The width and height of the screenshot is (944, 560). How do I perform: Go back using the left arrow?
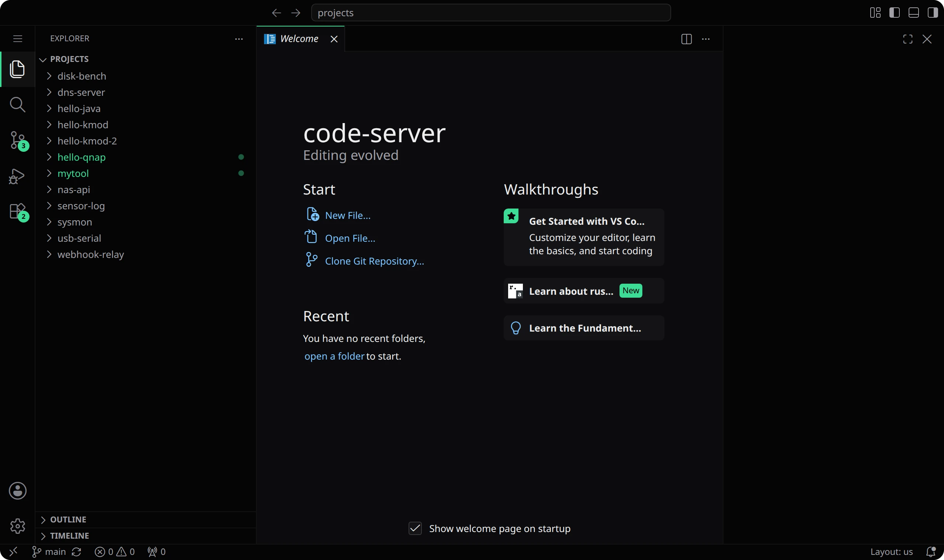(x=277, y=13)
